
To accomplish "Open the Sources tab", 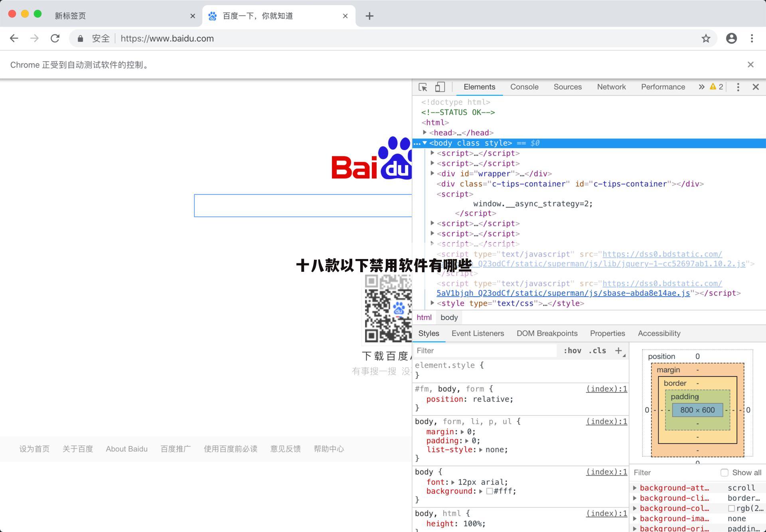I will [x=567, y=87].
